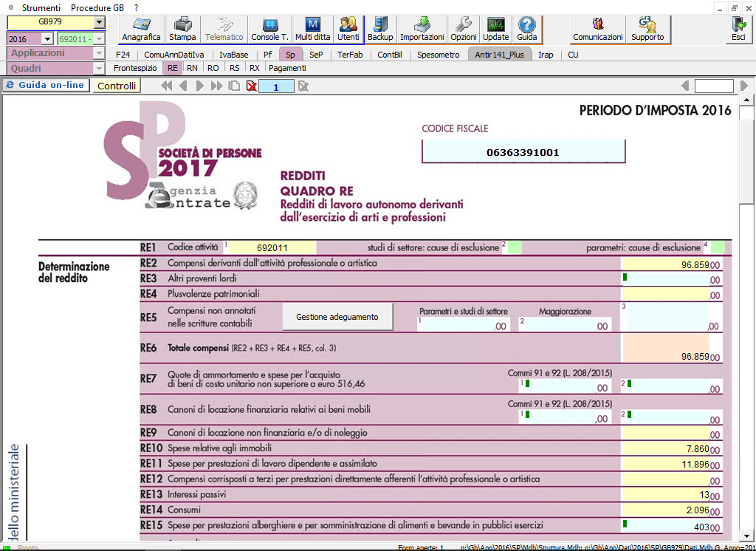The width and height of the screenshot is (756, 551).
Task: Click the right arrow beside the empty box
Action: click(x=744, y=86)
